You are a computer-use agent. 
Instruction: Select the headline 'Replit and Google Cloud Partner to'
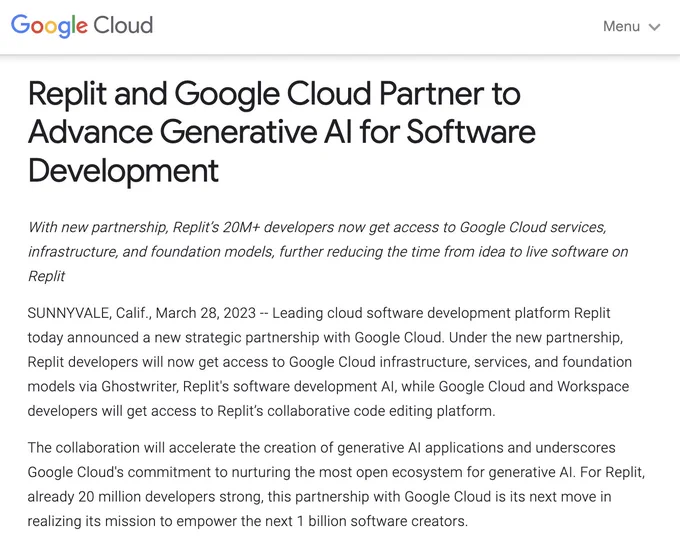coord(274,94)
